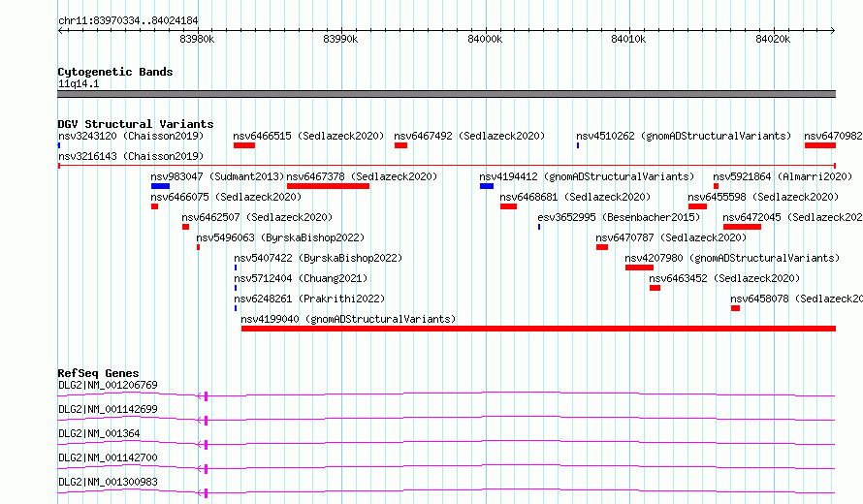Select the DLG2|NM_001364 transcript label
Viewport: 863px width, 504px height.
(99, 433)
